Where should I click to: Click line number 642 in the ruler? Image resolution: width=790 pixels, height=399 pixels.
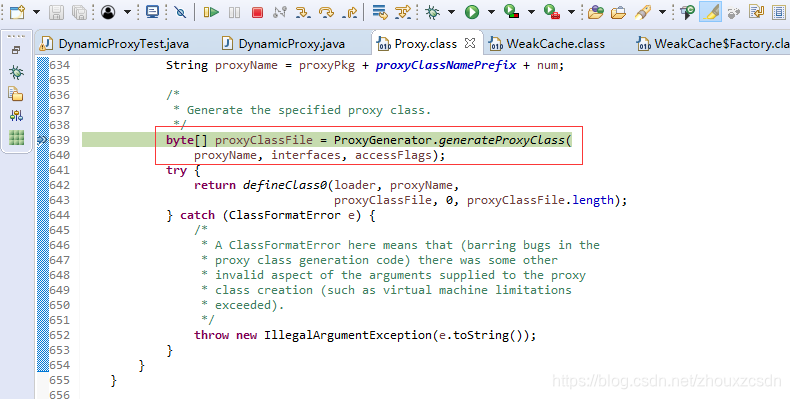tap(60, 185)
